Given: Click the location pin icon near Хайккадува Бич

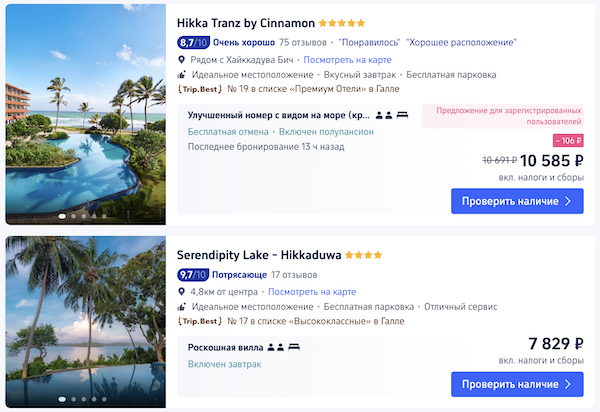Looking at the screenshot, I should 182,60.
